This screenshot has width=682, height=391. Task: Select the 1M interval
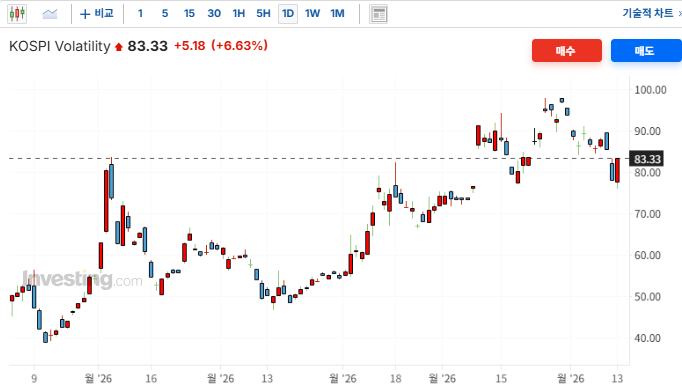pyautogui.click(x=337, y=13)
